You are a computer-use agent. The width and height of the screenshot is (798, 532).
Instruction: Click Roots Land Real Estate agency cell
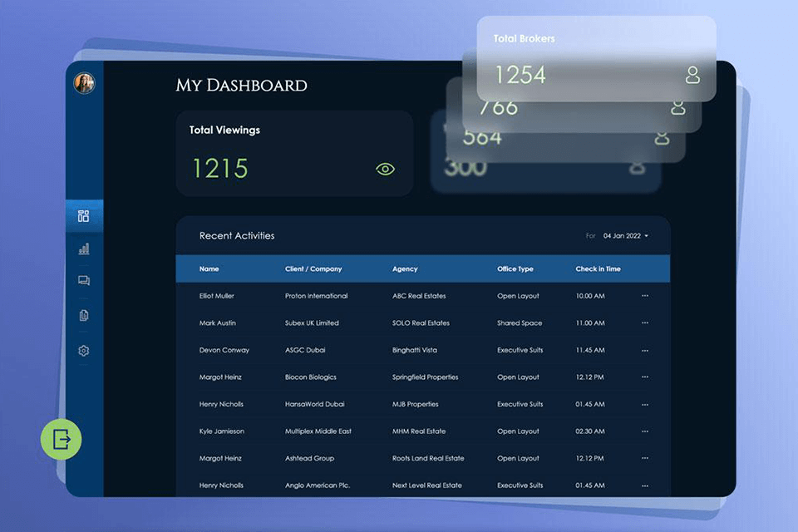428,458
